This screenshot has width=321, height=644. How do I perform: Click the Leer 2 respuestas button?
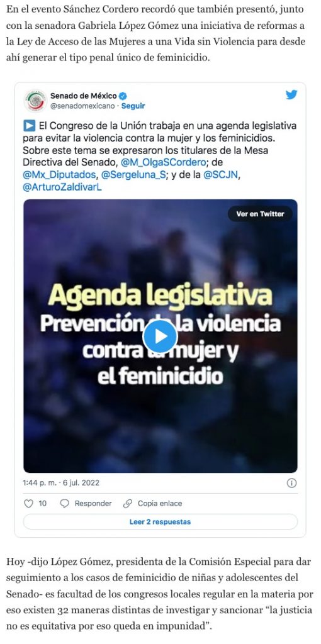click(x=160, y=522)
